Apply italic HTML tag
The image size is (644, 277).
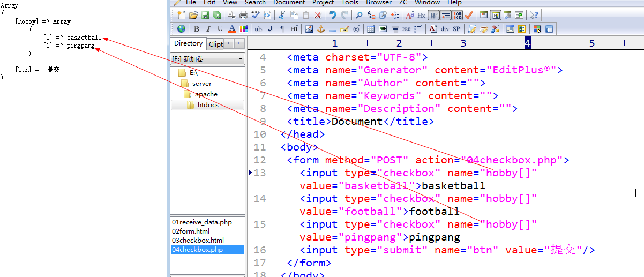tap(208, 29)
